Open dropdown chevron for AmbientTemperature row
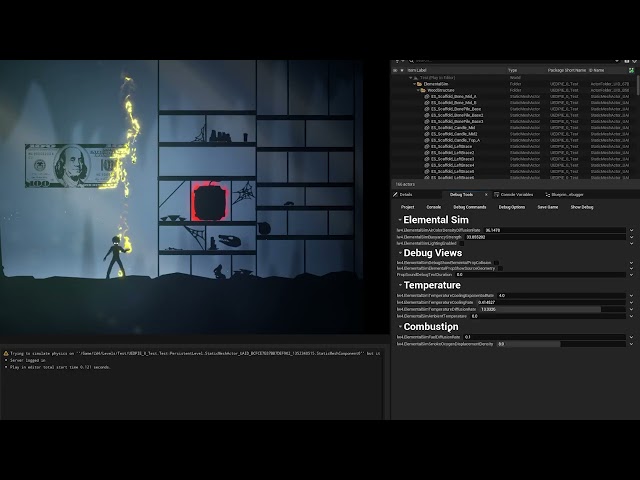This screenshot has width=640, height=480. tap(632, 316)
